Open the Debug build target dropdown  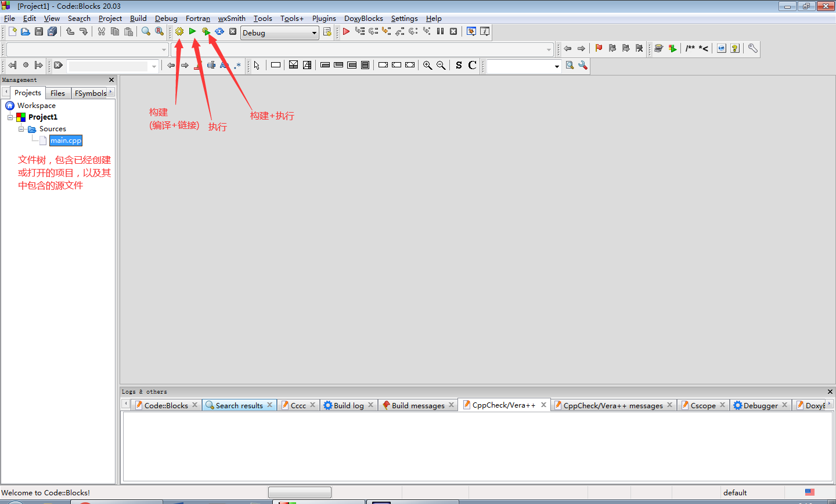(x=313, y=33)
